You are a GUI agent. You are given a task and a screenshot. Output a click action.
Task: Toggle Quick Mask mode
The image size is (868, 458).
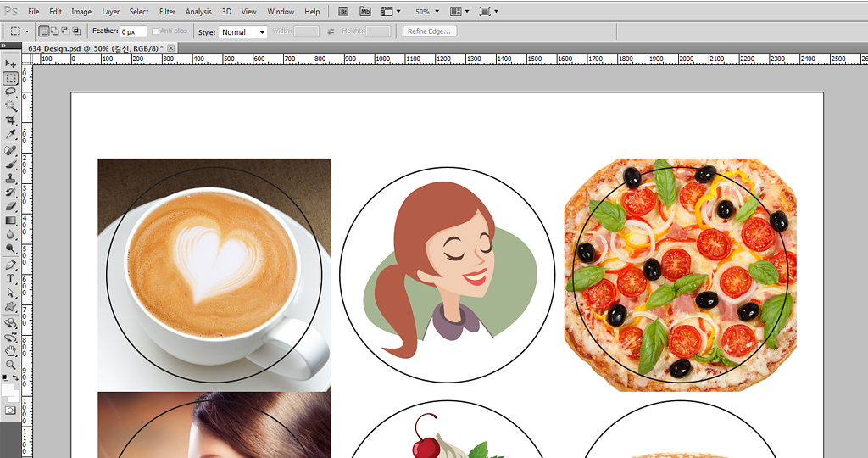click(10, 411)
